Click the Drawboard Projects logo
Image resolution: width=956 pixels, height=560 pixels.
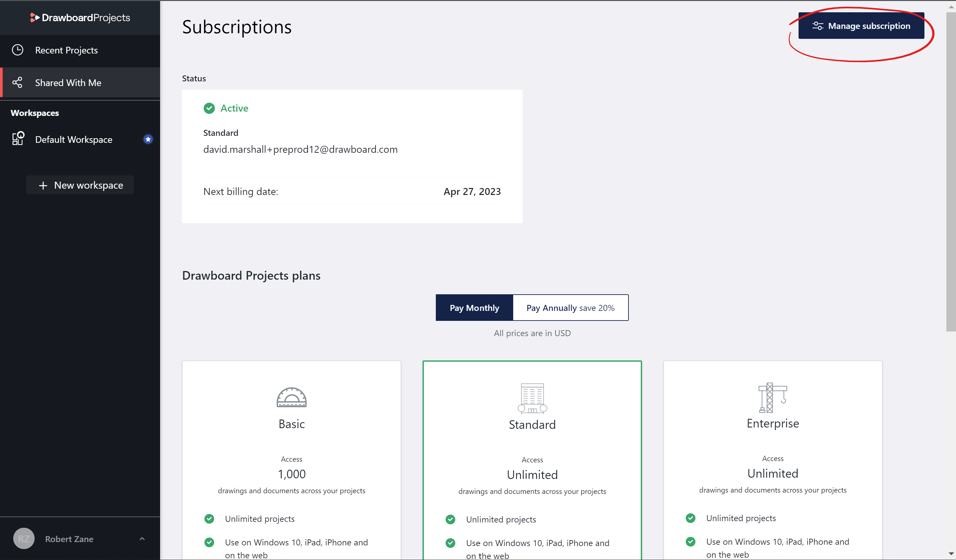click(80, 18)
